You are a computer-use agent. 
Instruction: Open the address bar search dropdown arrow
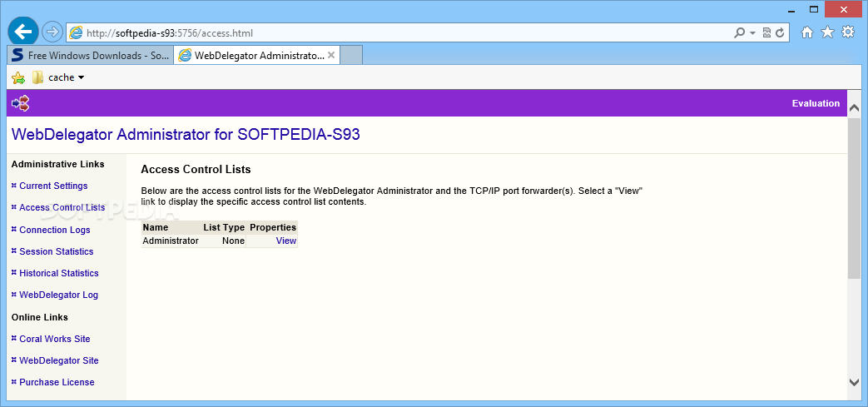(752, 33)
